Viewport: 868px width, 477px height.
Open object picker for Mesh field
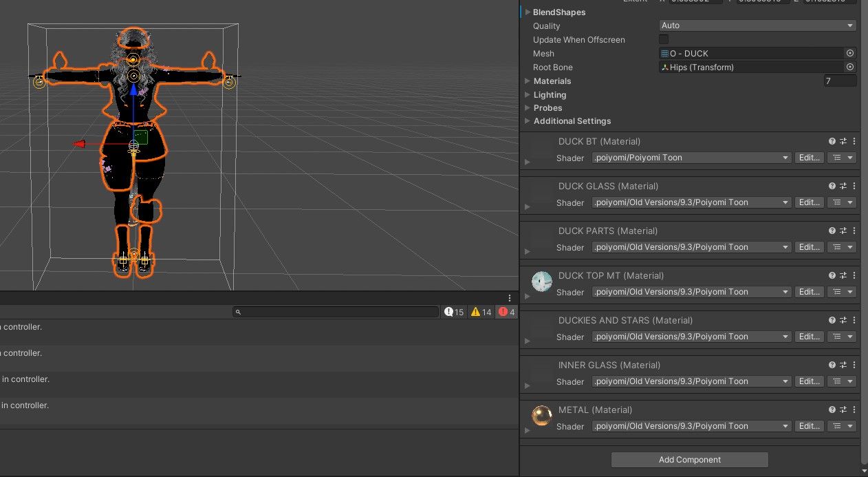pos(850,53)
